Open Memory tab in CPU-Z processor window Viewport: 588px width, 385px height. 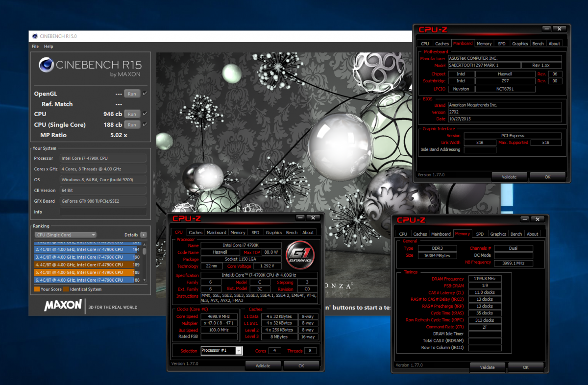pos(238,233)
